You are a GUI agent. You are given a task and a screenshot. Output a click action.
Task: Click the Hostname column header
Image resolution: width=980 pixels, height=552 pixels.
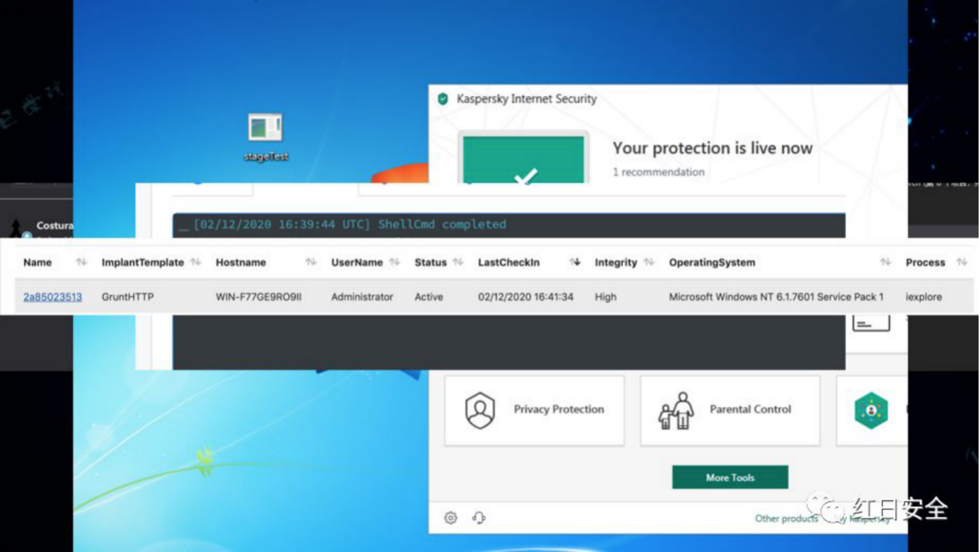pos(241,263)
